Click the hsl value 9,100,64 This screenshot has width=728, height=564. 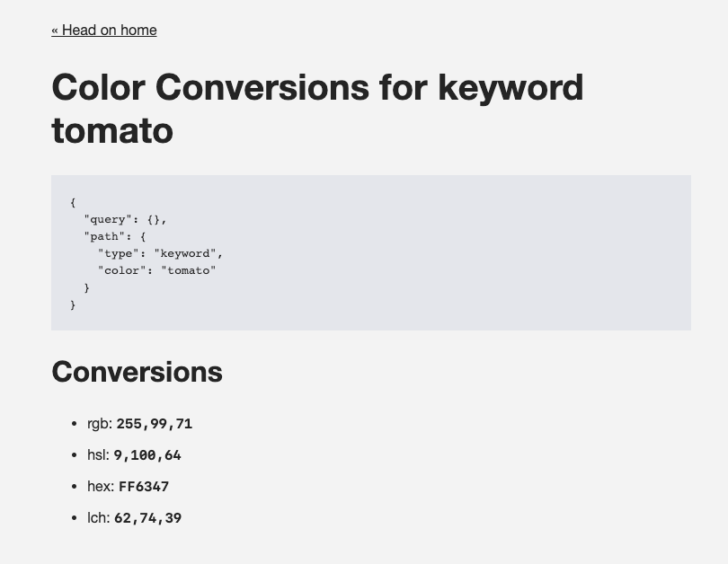[147, 455]
